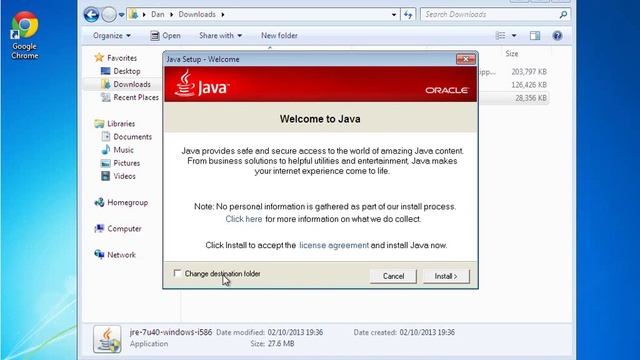The width and height of the screenshot is (640, 360).
Task: Click the Size 27.6 MB value
Action: point(281,344)
